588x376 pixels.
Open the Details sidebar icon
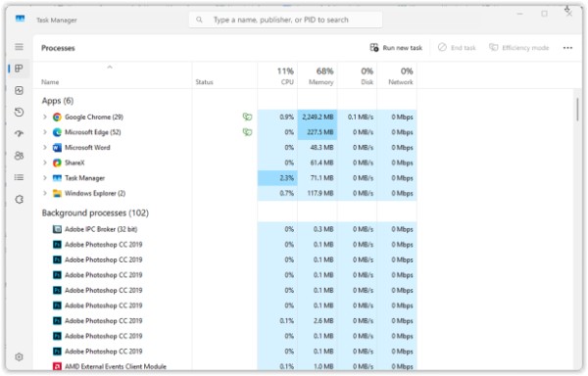[20, 177]
